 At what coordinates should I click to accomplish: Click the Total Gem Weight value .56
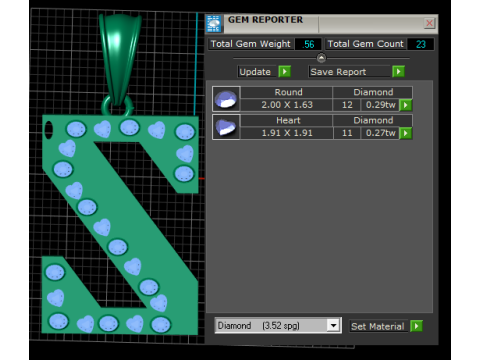point(308,44)
